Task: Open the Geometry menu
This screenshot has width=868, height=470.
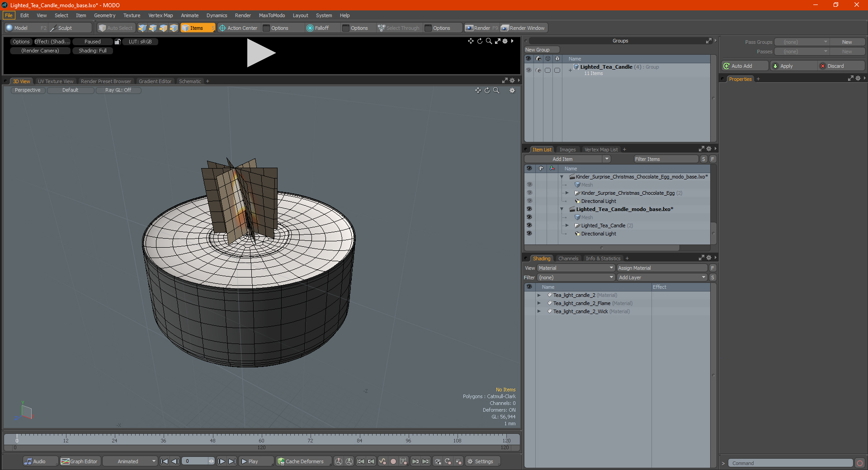Action: tap(104, 15)
